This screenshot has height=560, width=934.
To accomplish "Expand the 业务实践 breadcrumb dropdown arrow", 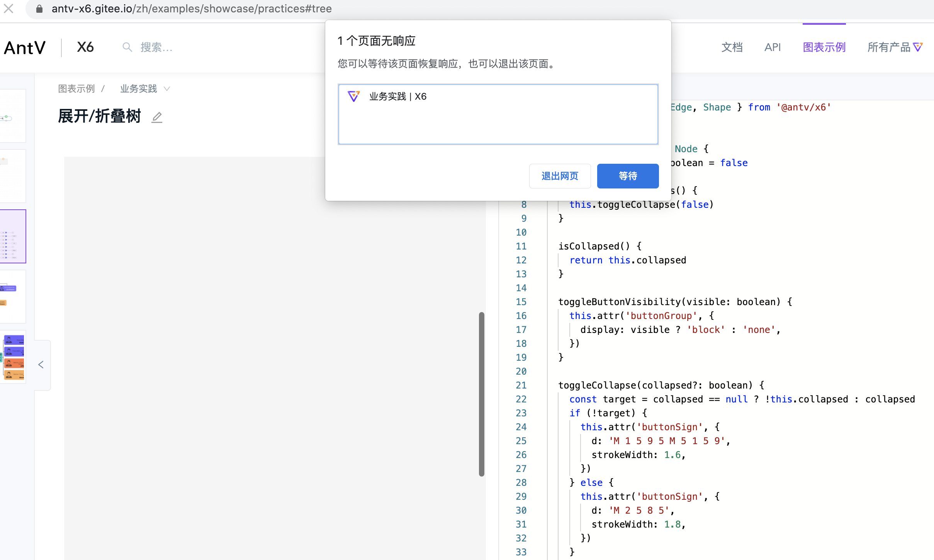I will [x=166, y=88].
